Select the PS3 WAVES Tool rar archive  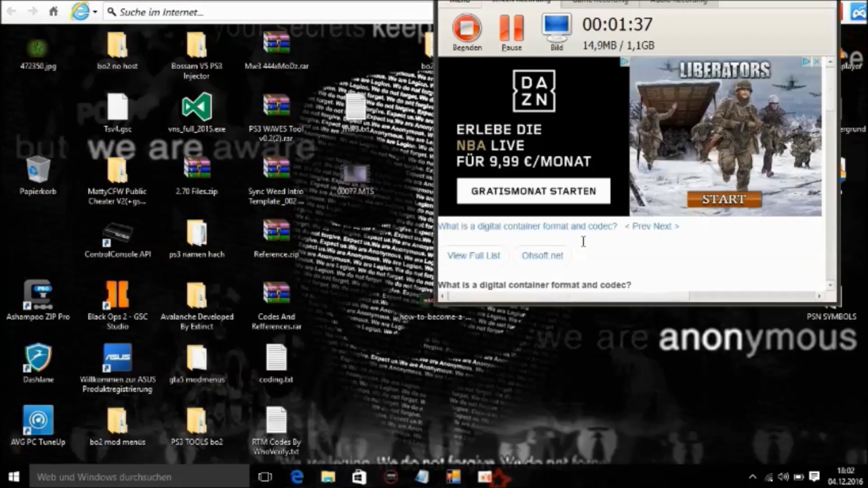pos(276,119)
